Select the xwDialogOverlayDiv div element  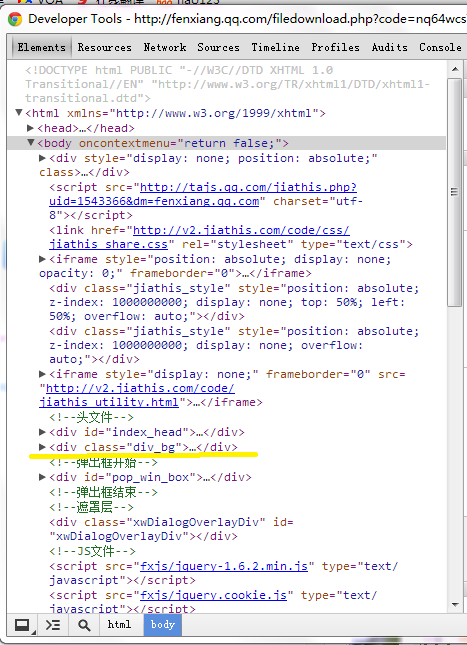172,529
